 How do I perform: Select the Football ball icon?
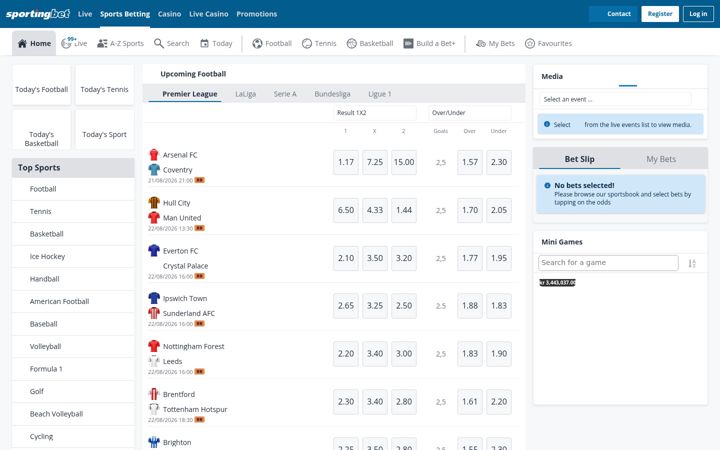pyautogui.click(x=257, y=43)
